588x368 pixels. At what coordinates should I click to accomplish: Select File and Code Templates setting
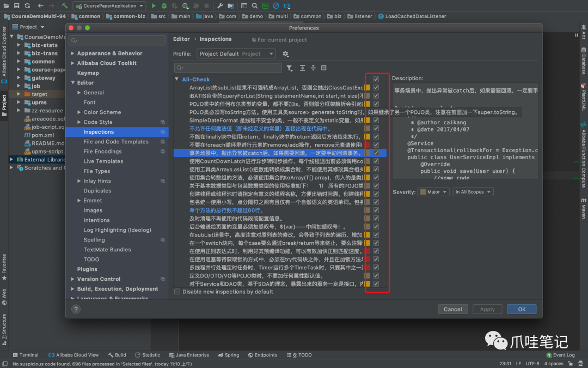point(116,142)
